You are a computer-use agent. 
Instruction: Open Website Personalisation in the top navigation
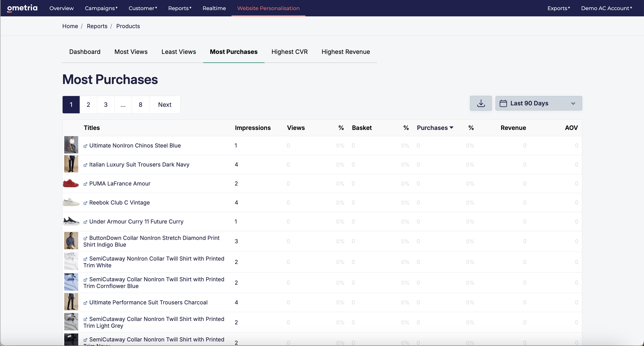268,8
